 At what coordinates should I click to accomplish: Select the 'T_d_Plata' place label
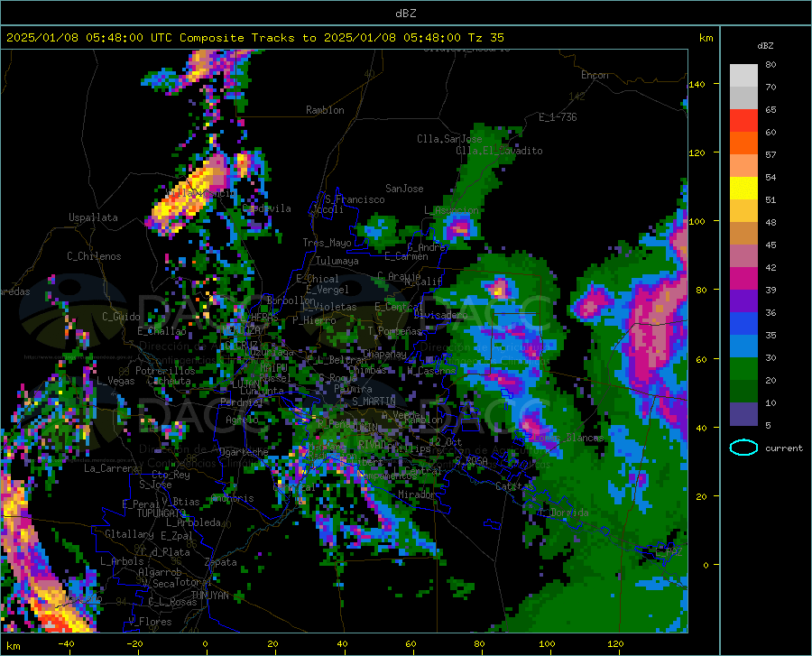point(165,552)
